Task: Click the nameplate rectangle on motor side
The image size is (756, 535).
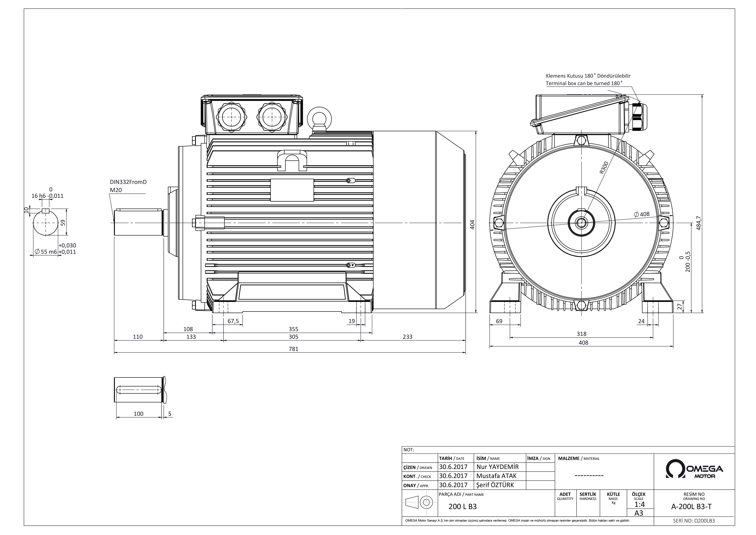Action: click(x=292, y=190)
